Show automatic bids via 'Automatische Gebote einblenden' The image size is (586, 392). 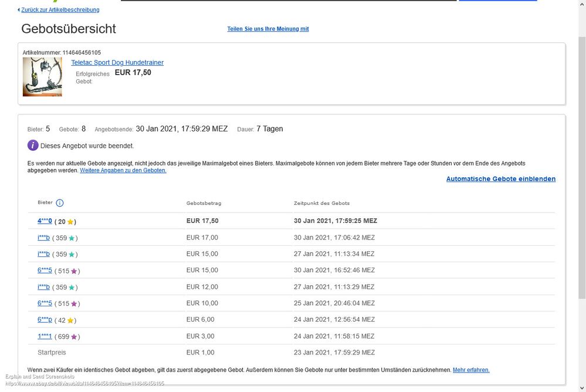click(x=500, y=179)
